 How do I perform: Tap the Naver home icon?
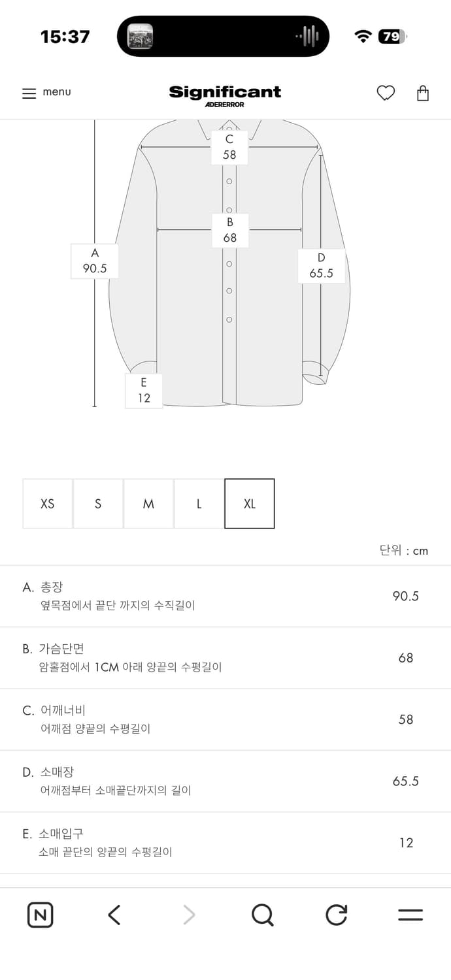tap(40, 915)
